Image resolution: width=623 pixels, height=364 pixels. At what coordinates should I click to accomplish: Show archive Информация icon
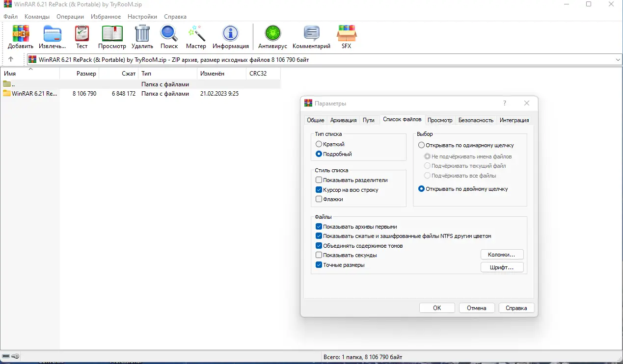pyautogui.click(x=230, y=37)
